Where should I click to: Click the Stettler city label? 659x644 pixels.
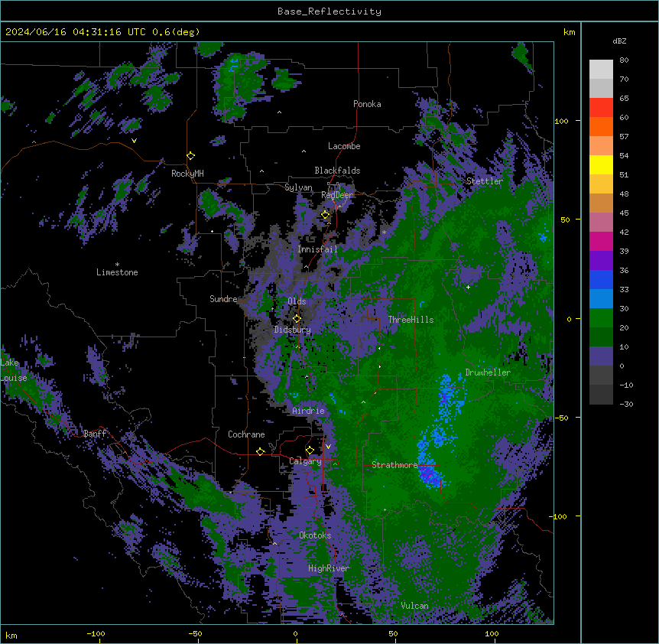485,181
